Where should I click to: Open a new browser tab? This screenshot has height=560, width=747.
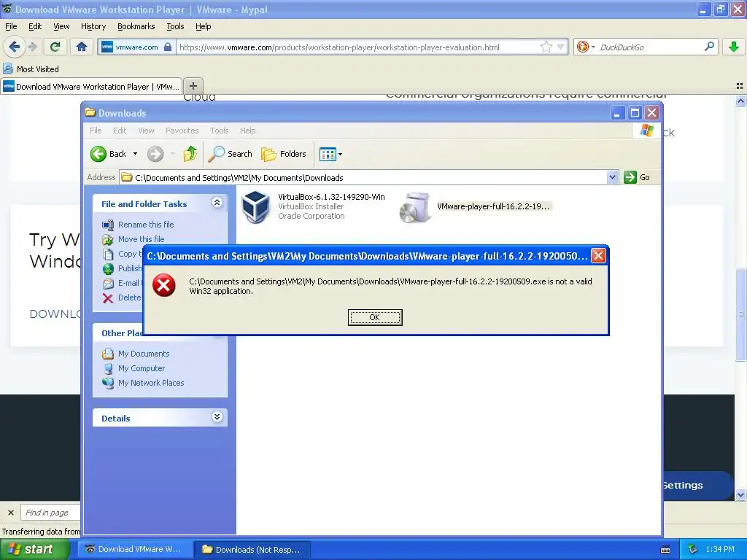(x=193, y=86)
